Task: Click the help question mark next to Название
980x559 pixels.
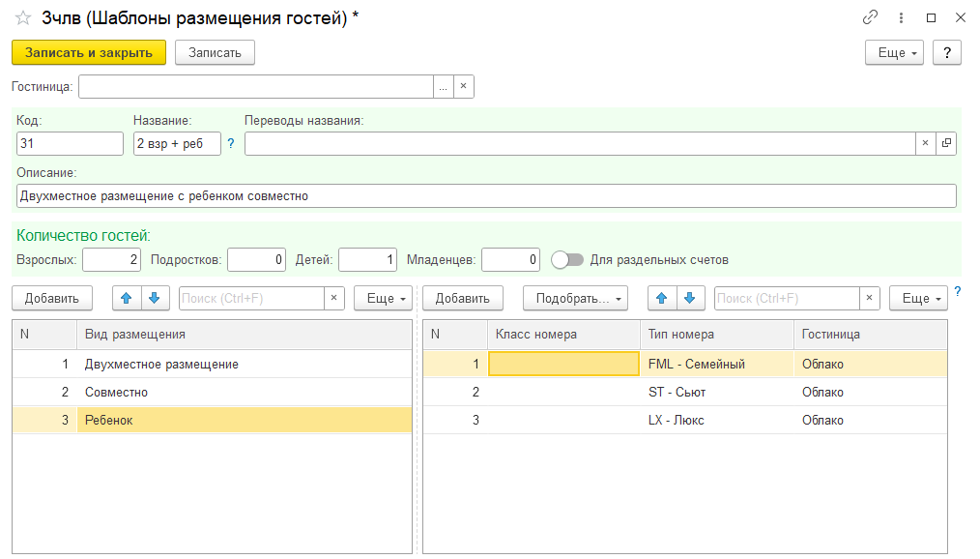Action: (x=231, y=143)
